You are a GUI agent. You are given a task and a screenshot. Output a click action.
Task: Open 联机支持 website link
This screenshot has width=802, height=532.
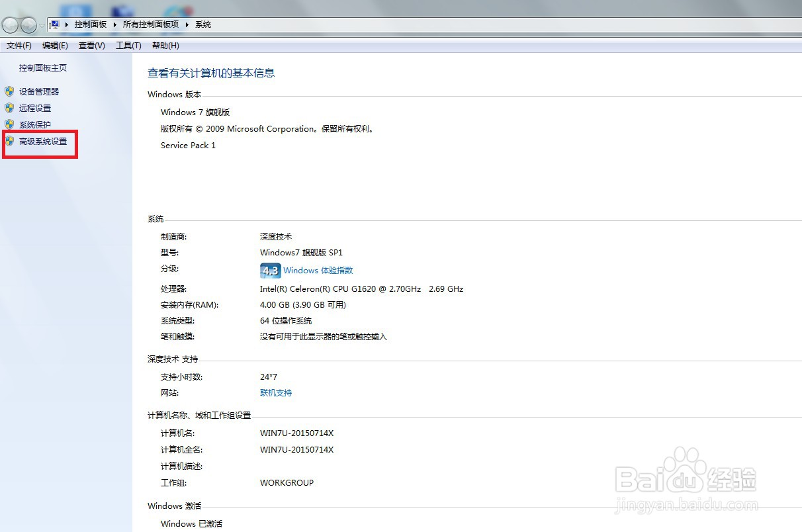(276, 393)
